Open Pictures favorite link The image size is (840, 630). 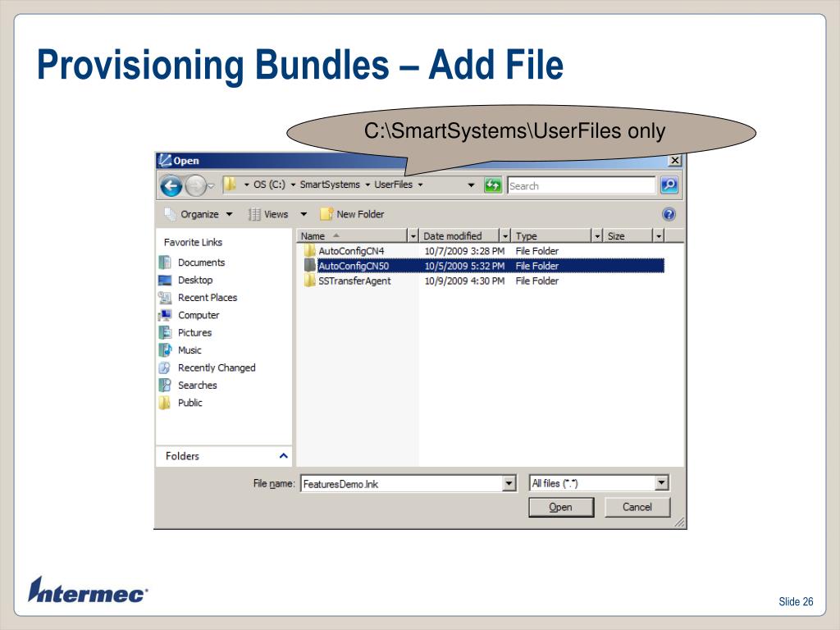click(x=194, y=333)
